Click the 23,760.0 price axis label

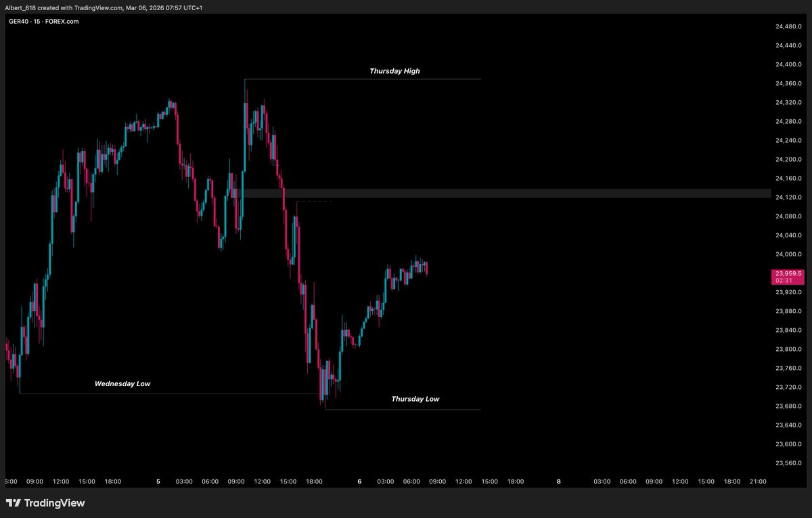pos(788,368)
